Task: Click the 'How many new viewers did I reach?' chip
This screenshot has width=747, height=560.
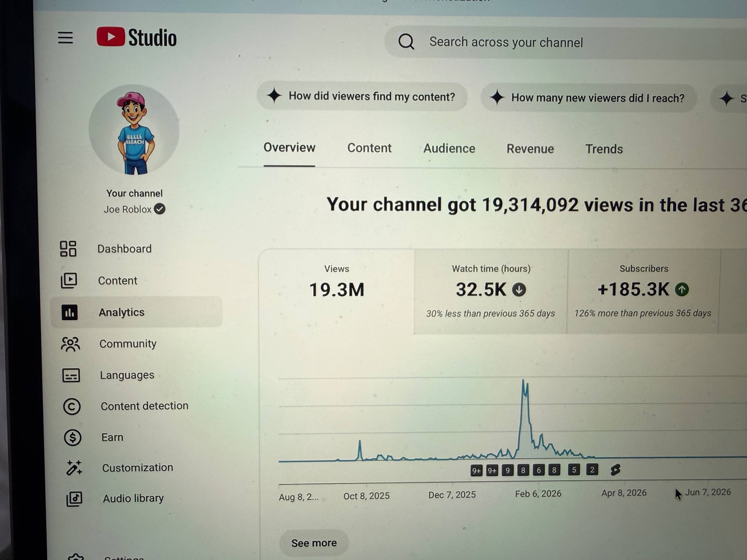Action: coord(588,98)
